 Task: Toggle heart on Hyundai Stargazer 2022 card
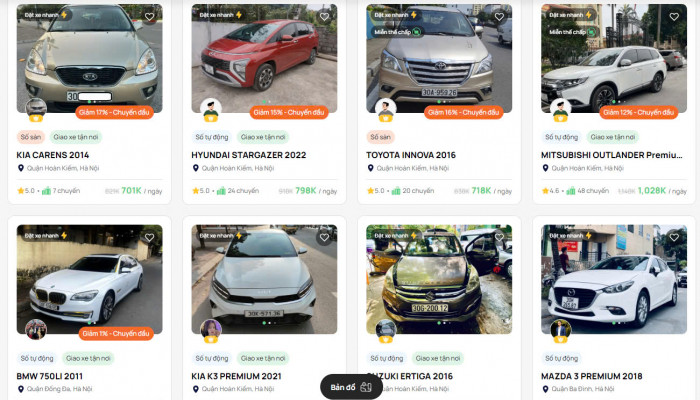click(325, 17)
